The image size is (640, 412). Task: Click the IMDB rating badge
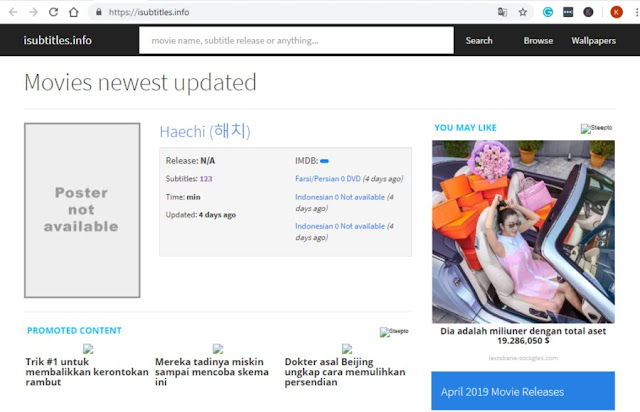(x=324, y=161)
